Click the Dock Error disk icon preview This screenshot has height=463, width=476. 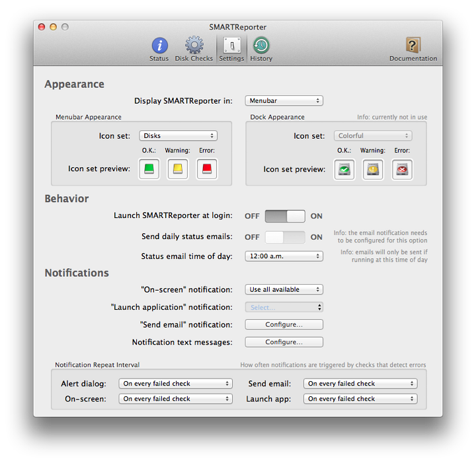402,170
